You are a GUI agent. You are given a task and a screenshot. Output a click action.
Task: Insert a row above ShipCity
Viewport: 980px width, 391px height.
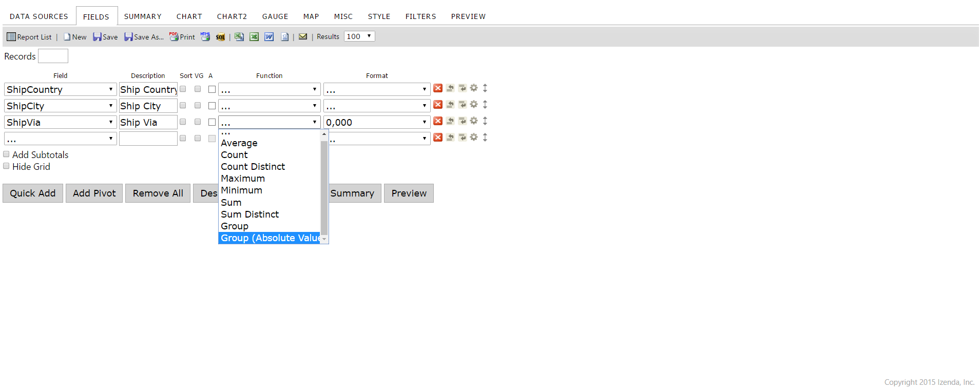click(450, 105)
